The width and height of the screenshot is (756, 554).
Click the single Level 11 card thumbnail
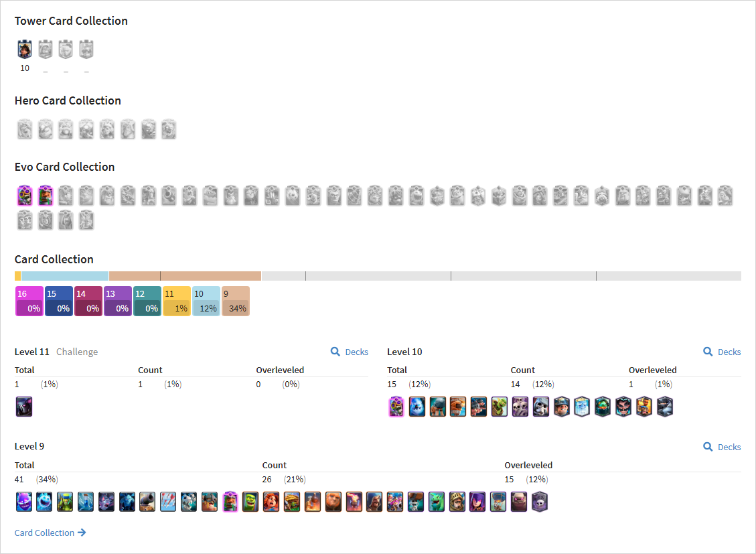[24, 407]
